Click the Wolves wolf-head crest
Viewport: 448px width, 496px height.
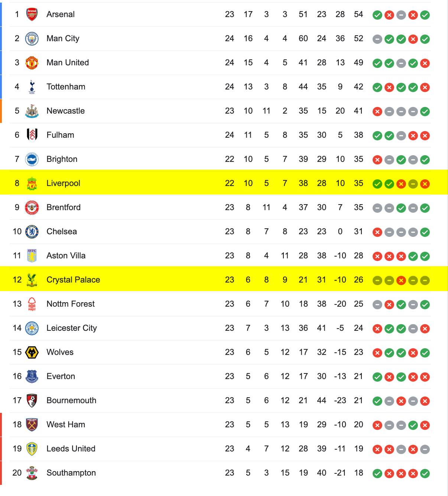[32, 352]
